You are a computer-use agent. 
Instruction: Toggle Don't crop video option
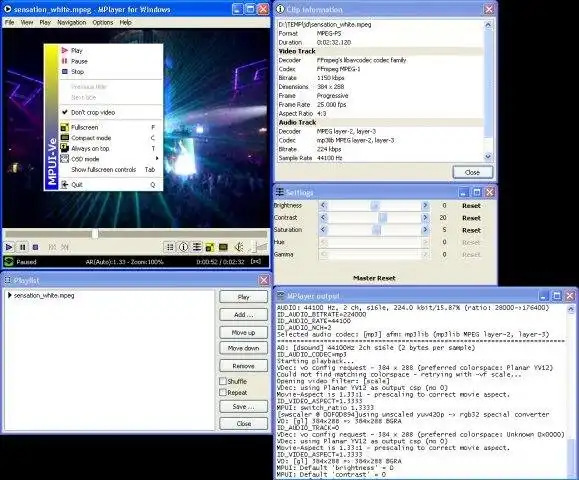coord(111,112)
